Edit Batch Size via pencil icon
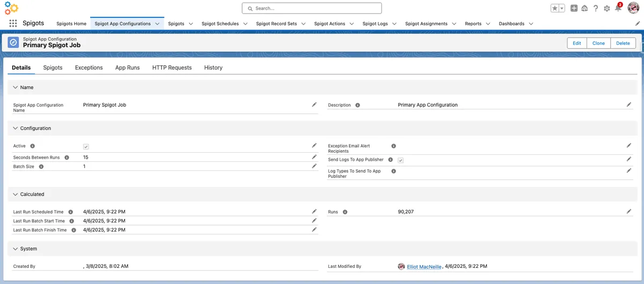Image resolution: width=644 pixels, height=284 pixels. 314,166
